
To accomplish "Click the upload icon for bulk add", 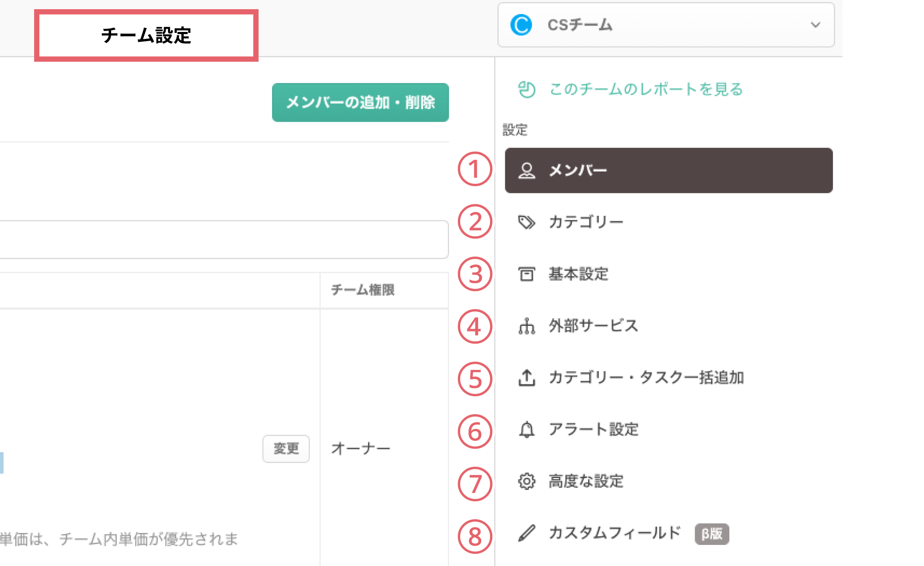I will [527, 377].
